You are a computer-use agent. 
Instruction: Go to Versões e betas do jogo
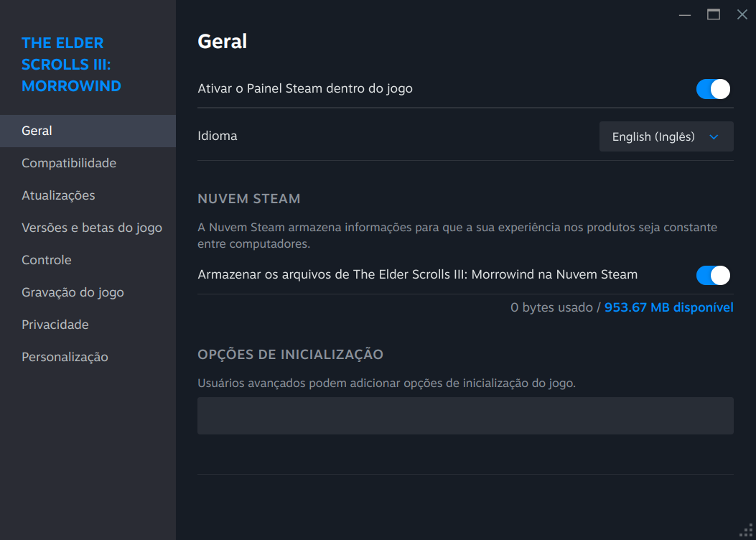(x=92, y=228)
